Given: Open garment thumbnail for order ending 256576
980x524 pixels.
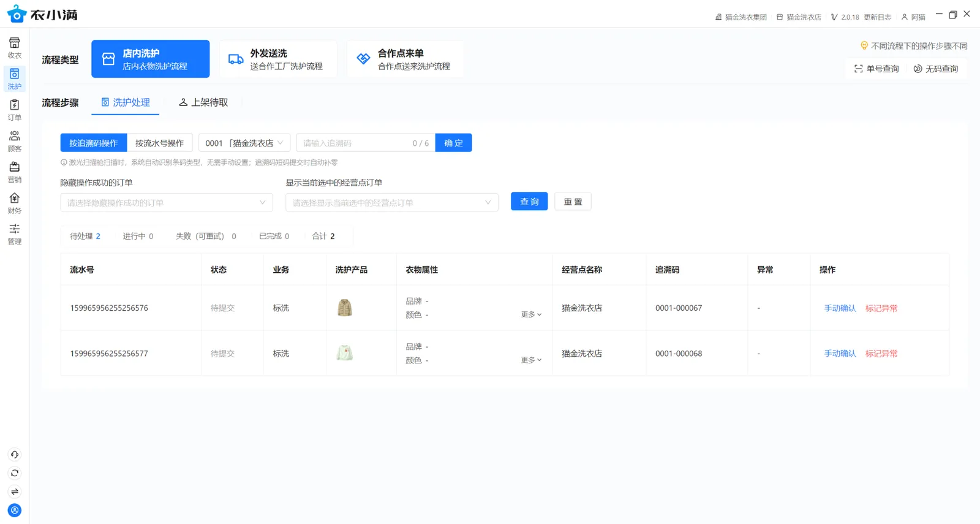Looking at the screenshot, I should (x=345, y=308).
